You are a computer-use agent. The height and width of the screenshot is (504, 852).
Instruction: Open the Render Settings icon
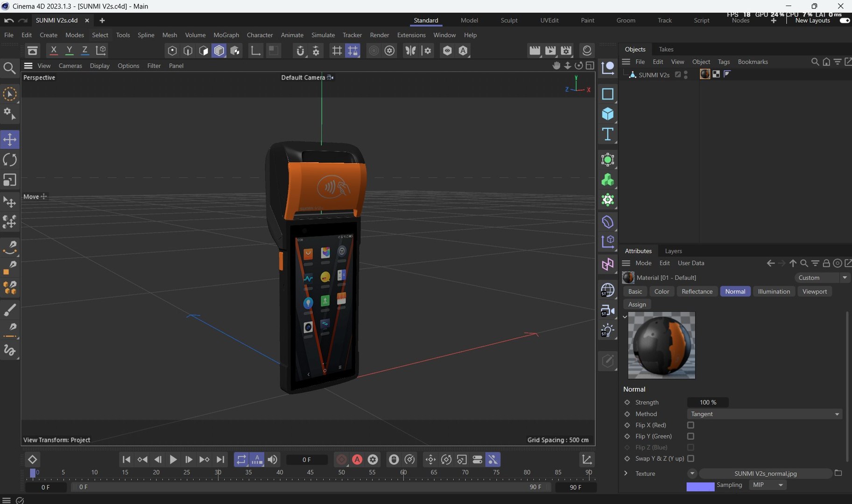point(566,50)
